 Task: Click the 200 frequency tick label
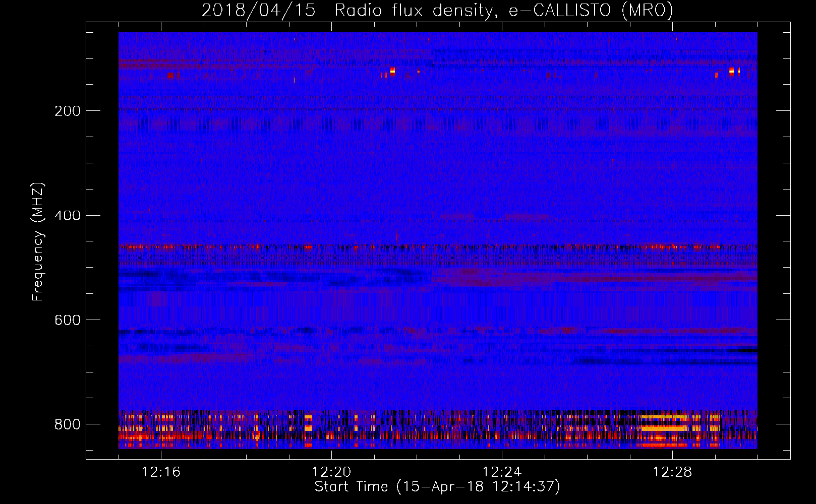[67, 111]
